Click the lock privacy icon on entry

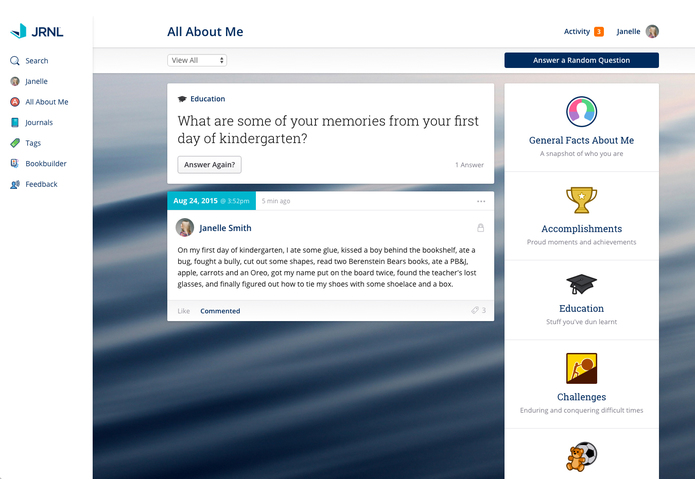[480, 228]
